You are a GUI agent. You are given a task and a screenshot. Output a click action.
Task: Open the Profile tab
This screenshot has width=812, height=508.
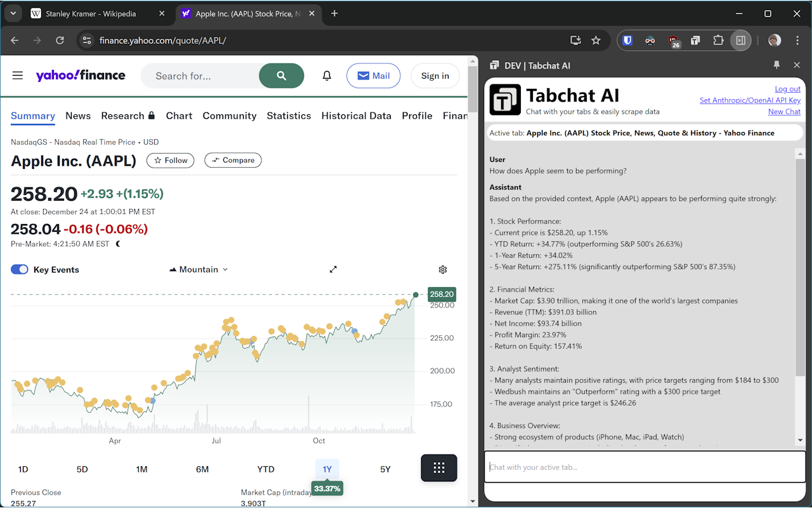coord(417,116)
